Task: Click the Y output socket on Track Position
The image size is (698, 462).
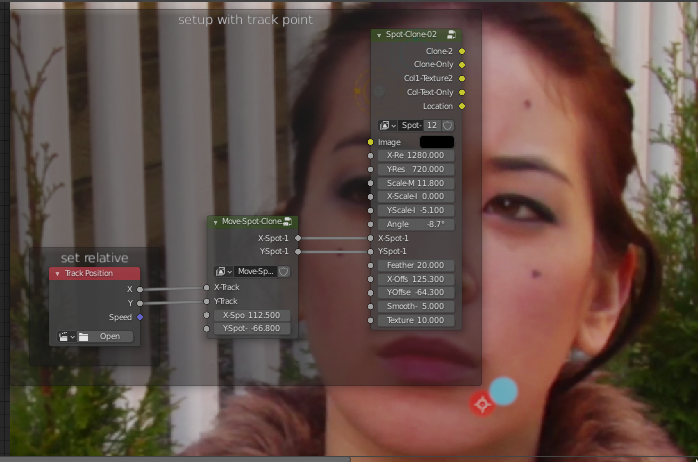Action: coord(140,304)
